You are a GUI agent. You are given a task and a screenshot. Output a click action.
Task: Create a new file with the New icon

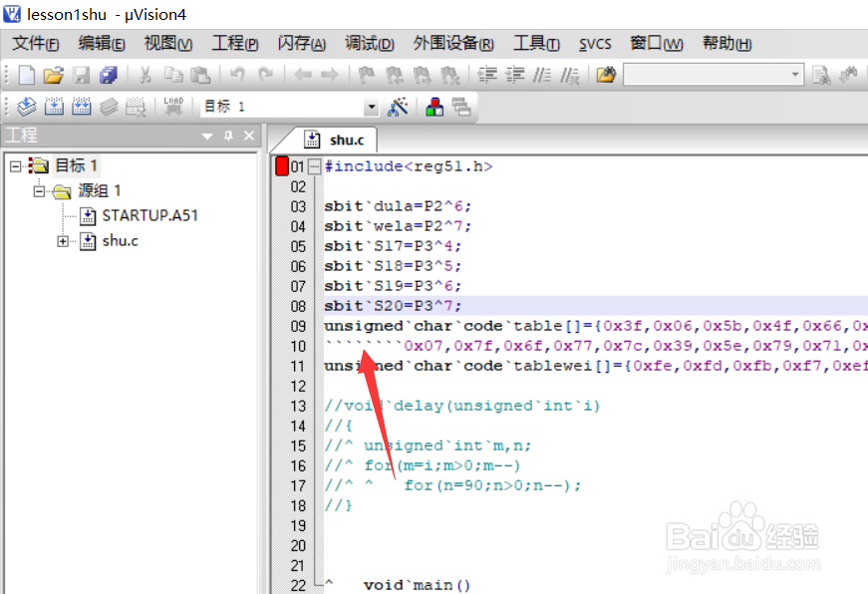(26, 75)
